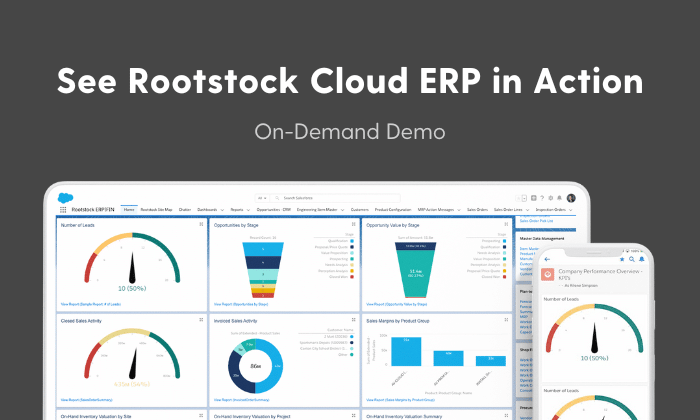Tap the back arrow on the phone
This screenshot has width=700, height=420.
(x=547, y=259)
